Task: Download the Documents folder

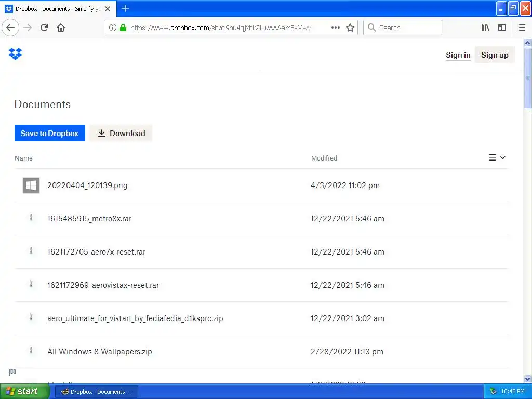Action: click(121, 133)
